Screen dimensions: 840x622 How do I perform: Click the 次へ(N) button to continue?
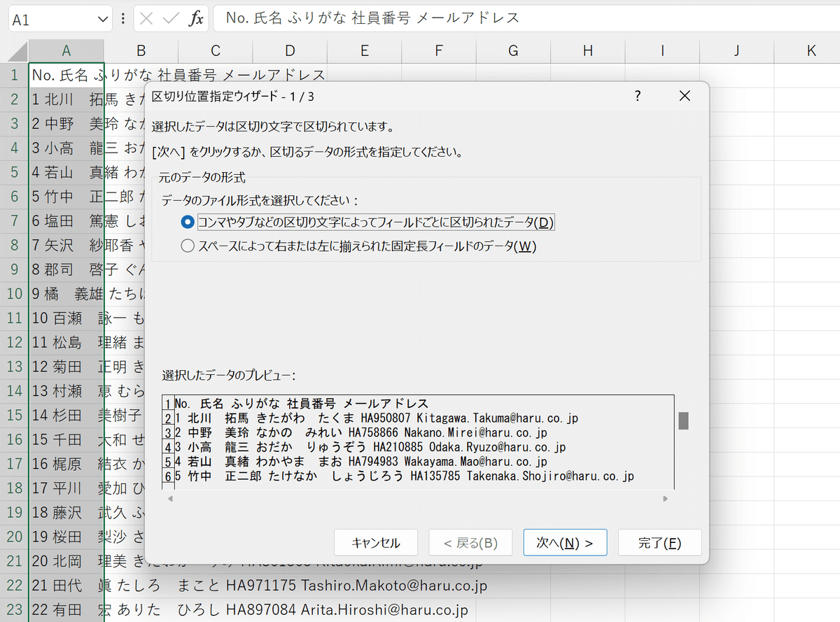click(x=565, y=542)
